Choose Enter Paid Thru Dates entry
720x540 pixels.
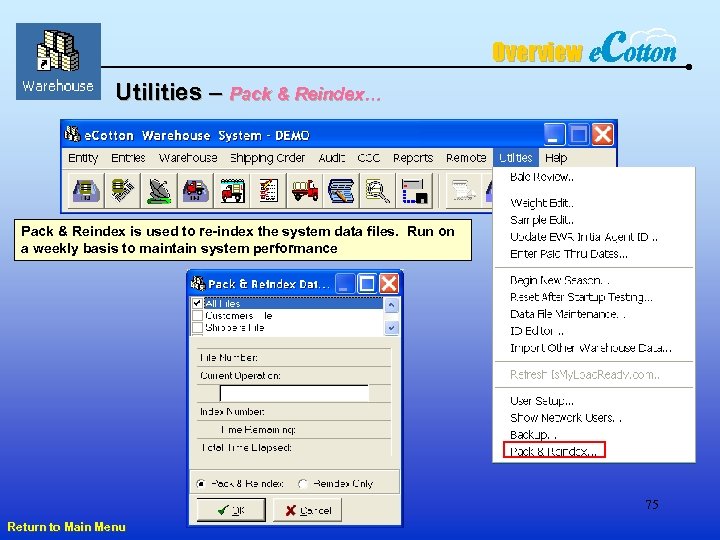point(569,254)
